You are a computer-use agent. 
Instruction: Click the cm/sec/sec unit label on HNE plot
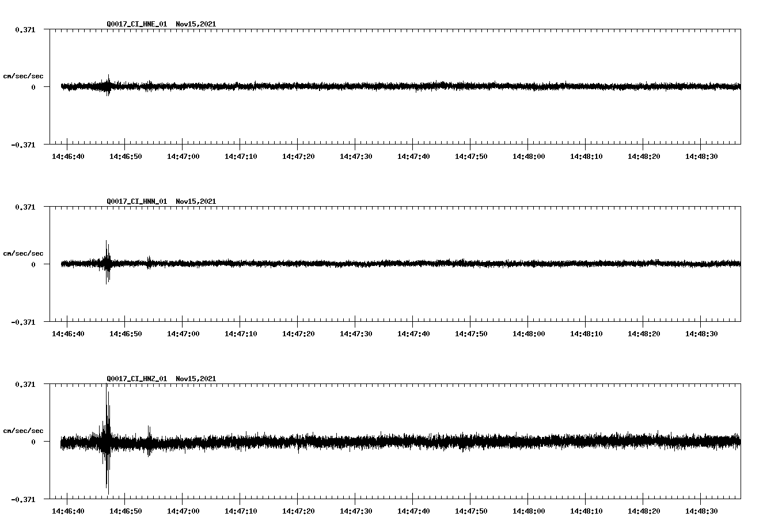point(23,76)
